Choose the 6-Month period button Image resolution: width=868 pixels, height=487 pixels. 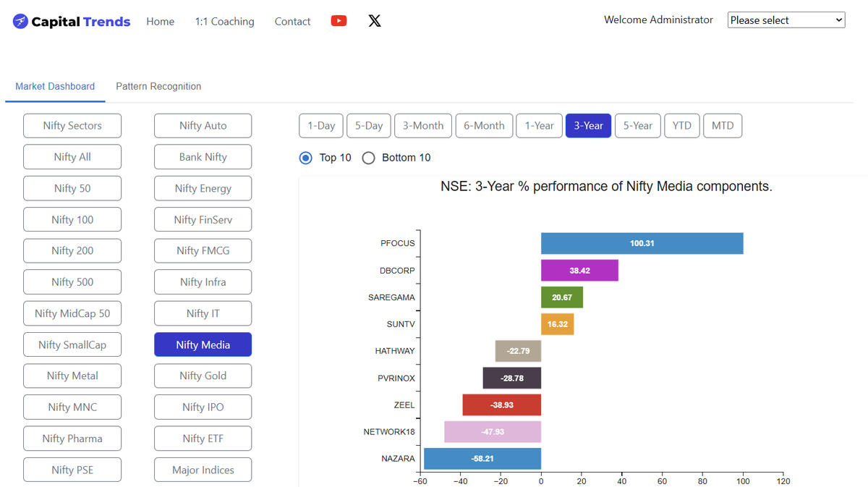click(484, 126)
